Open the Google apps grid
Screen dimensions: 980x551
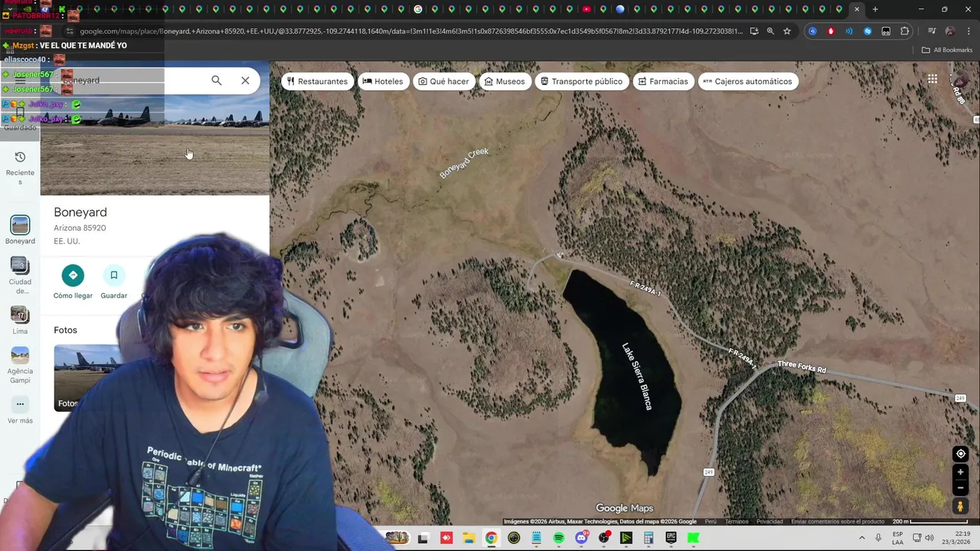(x=933, y=79)
